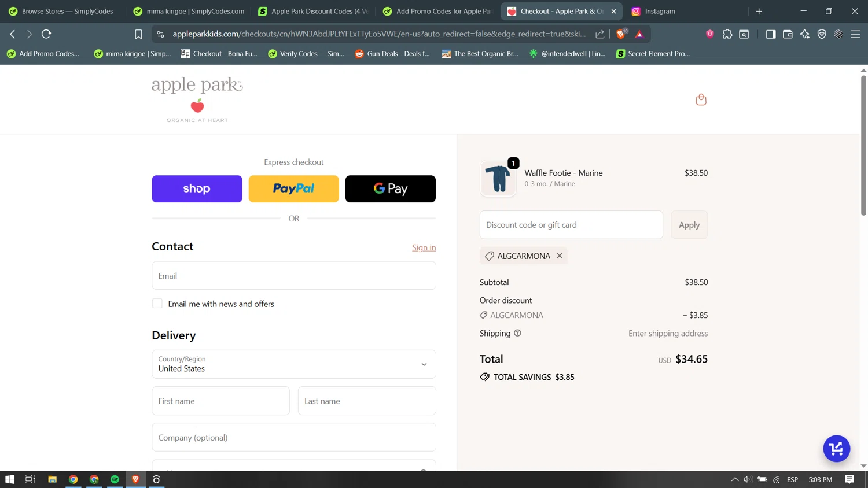Screen dimensions: 868x488
Task: Click the 5:03 PM clock
Action: click(820, 479)
